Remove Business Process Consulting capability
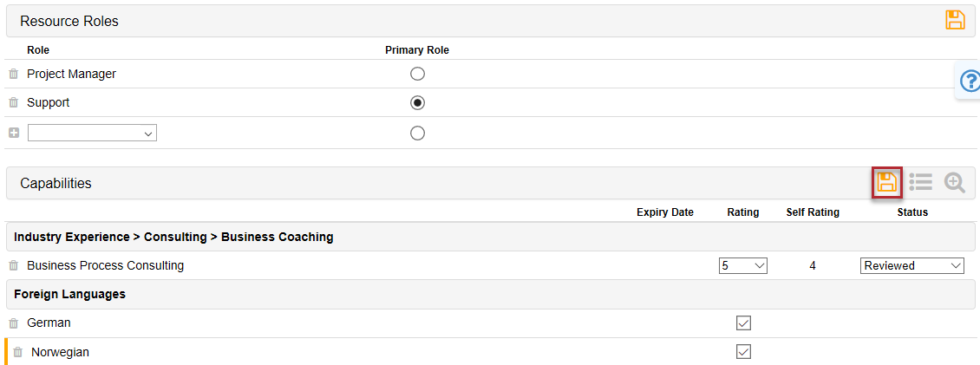This screenshot has width=980, height=365. 14,266
